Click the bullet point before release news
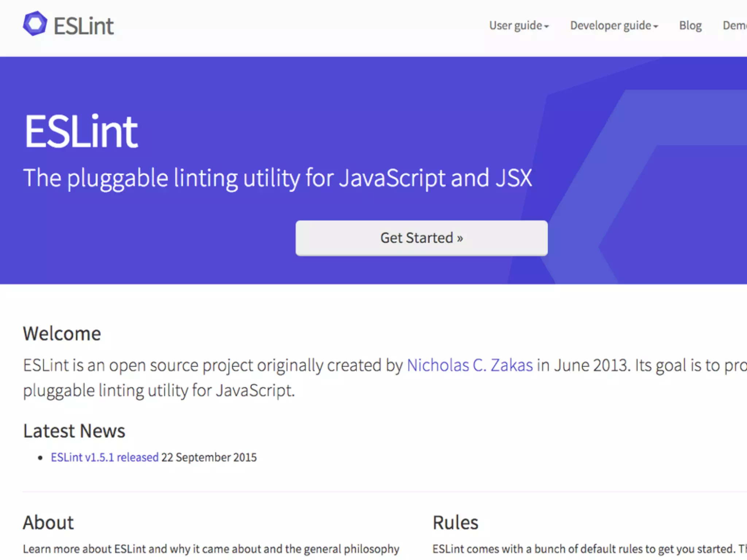The height and width of the screenshot is (560, 747). 40,458
